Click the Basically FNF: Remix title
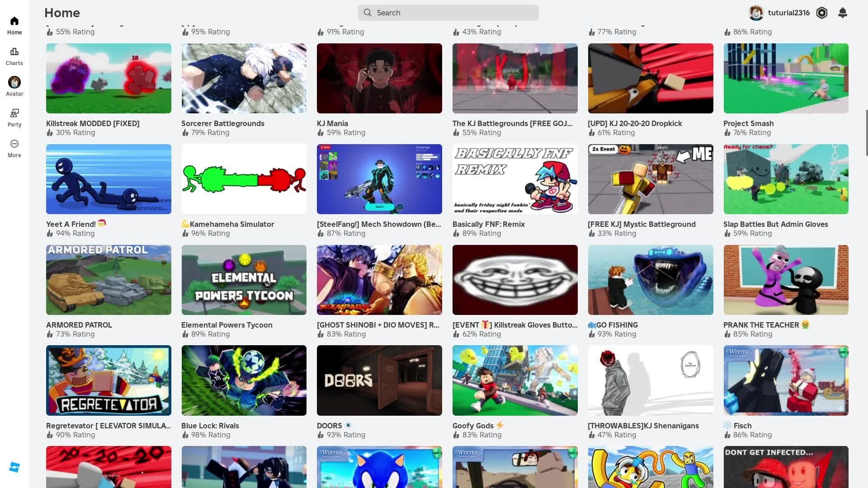This screenshot has height=488, width=868. (x=488, y=224)
